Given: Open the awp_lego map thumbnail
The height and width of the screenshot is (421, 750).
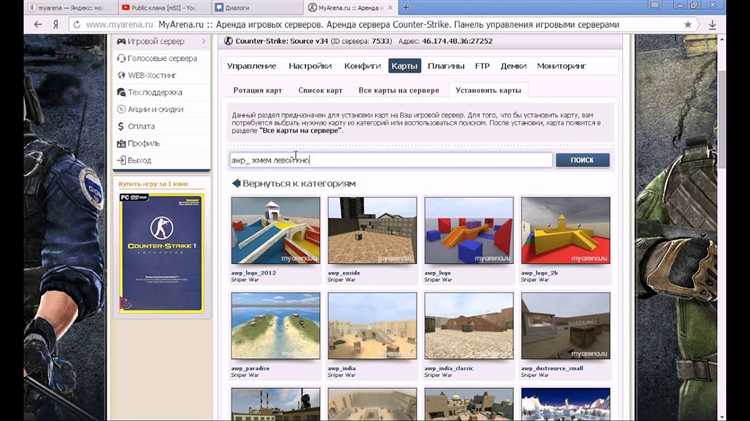Looking at the screenshot, I should 469,231.
